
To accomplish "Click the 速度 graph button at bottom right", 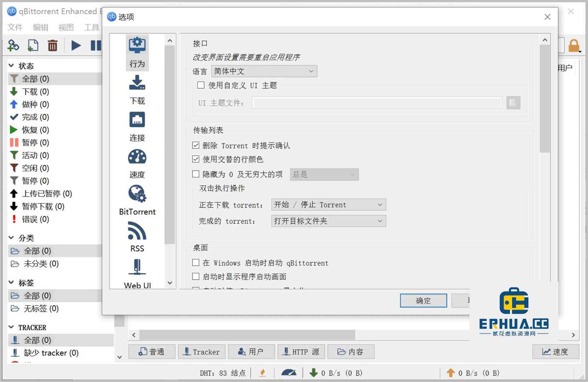I will tap(556, 352).
